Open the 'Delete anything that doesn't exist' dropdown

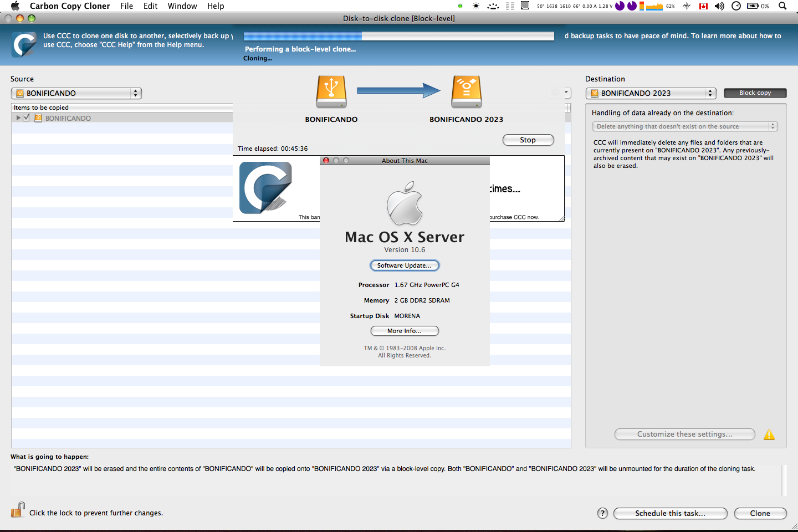(685, 126)
